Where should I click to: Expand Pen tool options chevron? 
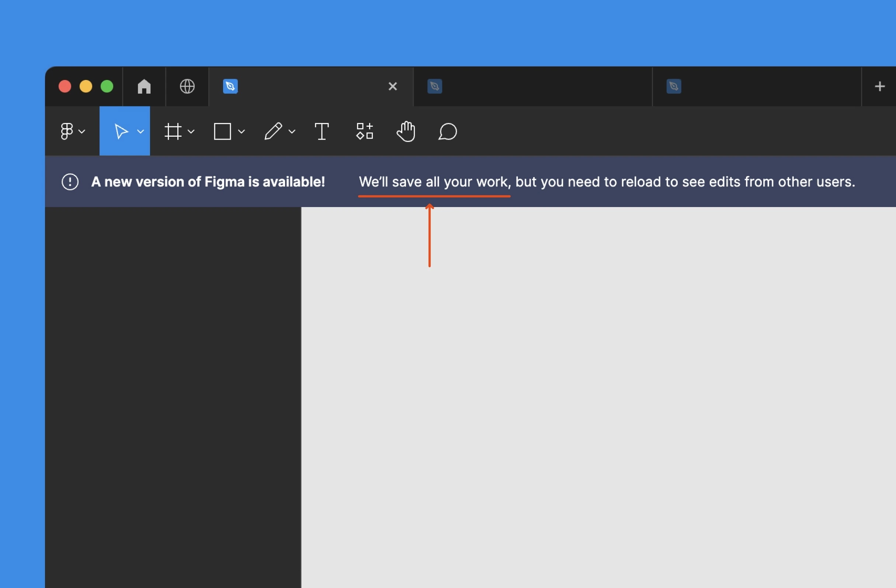click(x=292, y=131)
